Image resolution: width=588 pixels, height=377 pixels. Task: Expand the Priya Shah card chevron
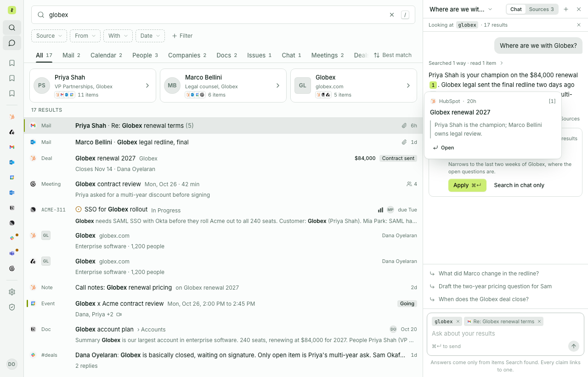click(x=147, y=86)
